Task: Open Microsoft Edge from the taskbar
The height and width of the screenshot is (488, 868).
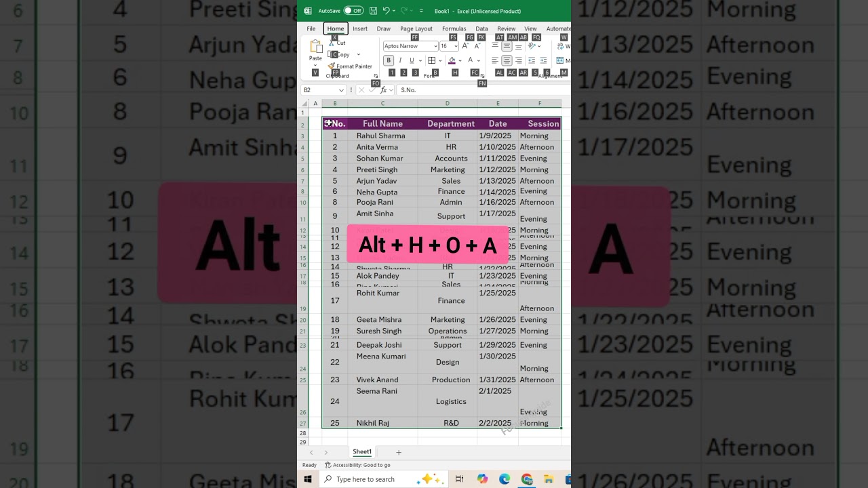Action: pos(505,479)
